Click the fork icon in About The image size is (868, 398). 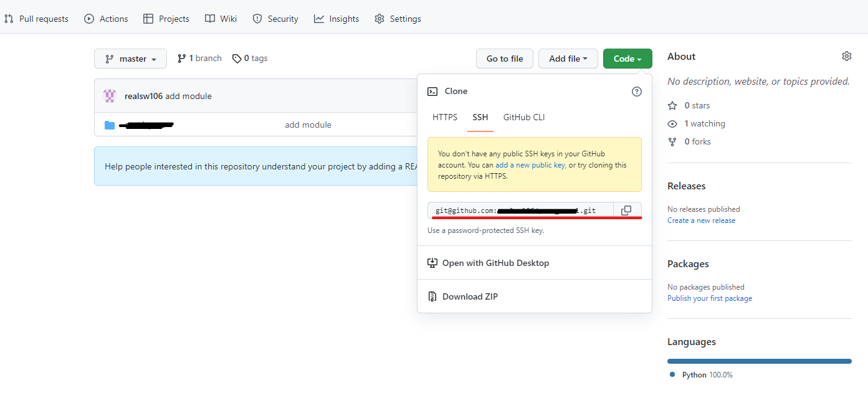672,142
